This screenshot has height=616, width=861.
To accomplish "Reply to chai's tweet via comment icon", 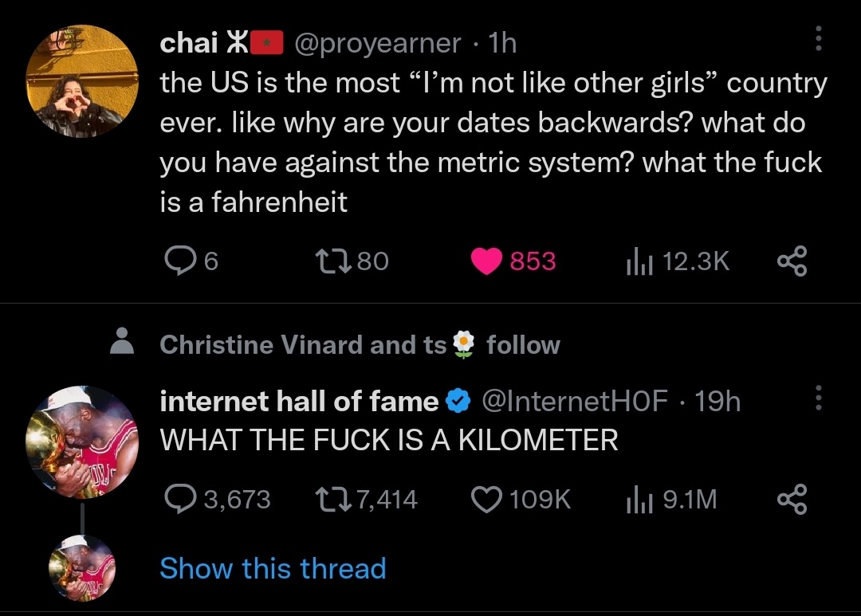I will 181,261.
